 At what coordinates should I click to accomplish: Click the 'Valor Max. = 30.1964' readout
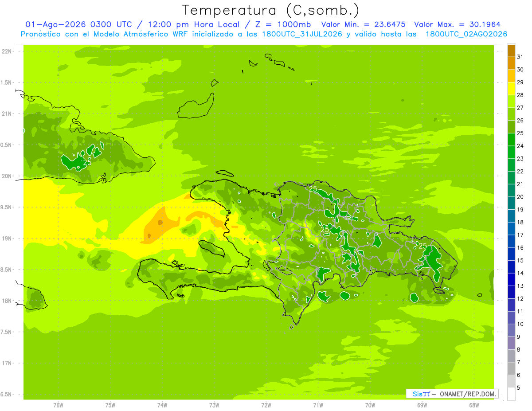pyautogui.click(x=458, y=24)
